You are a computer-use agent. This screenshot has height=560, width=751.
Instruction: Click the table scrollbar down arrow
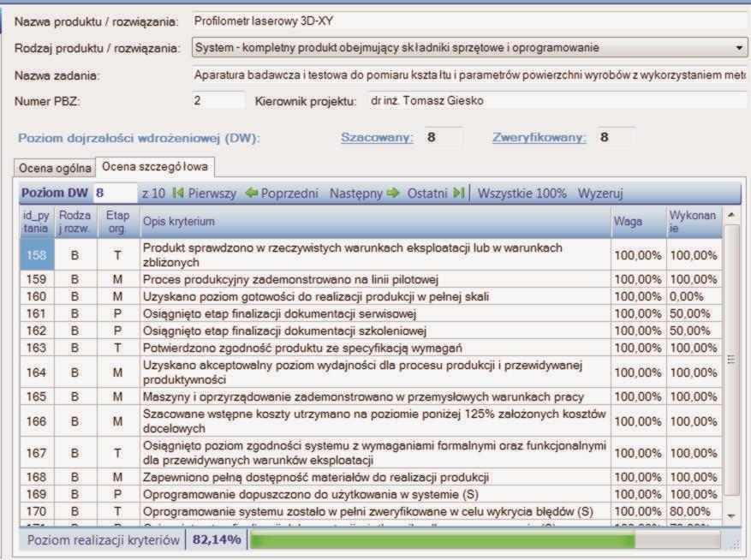pos(731,516)
